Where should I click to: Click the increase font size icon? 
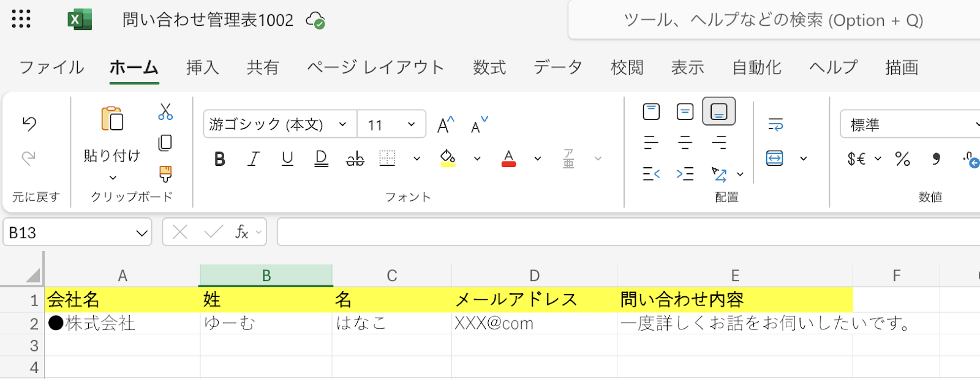(x=446, y=125)
